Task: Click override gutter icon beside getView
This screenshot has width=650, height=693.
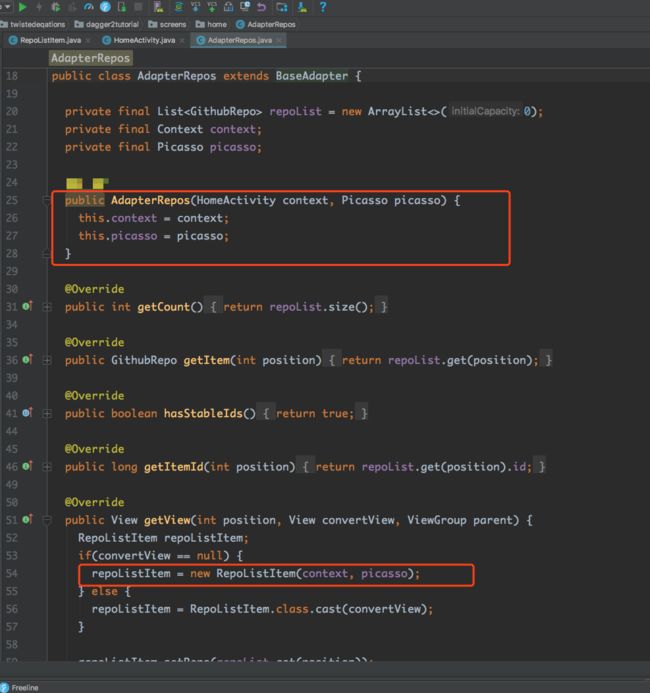Action: [27, 519]
